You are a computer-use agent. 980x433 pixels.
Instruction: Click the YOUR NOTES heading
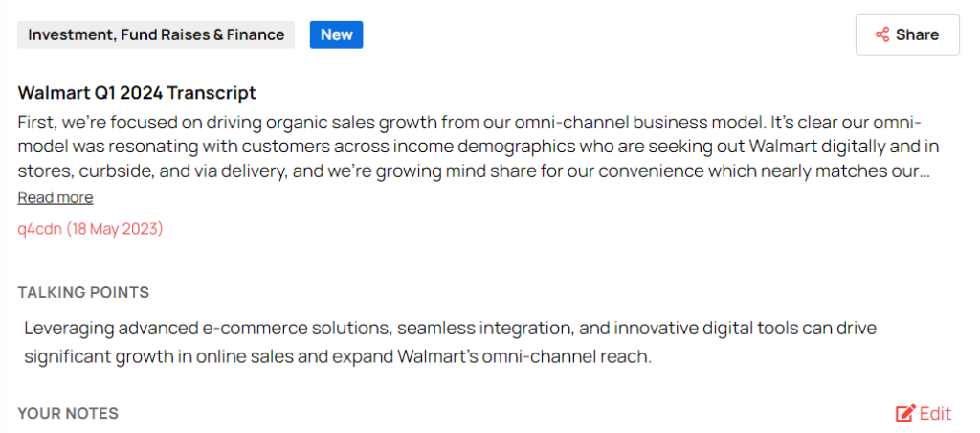click(x=68, y=414)
